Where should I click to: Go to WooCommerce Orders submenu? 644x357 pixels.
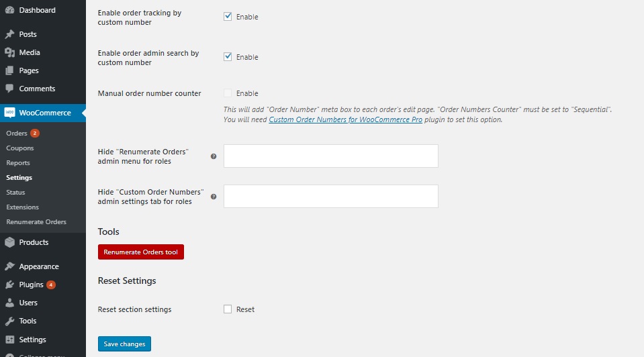point(16,133)
